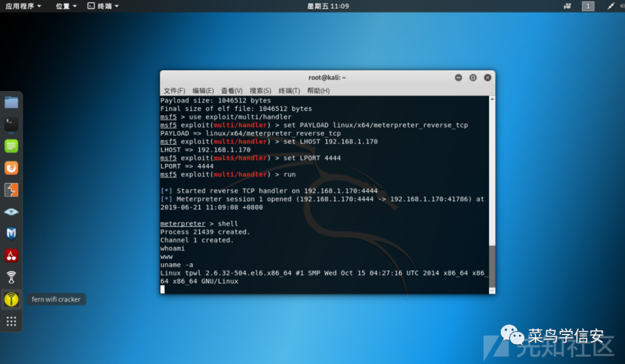Launch fern wifi cracker dock icon
The image size is (625, 364).
click(x=11, y=299)
